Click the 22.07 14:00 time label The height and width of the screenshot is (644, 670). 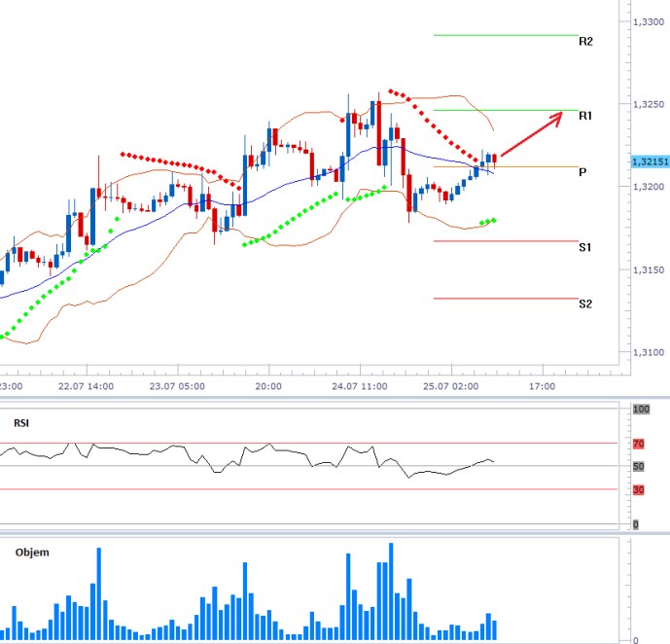[86, 386]
